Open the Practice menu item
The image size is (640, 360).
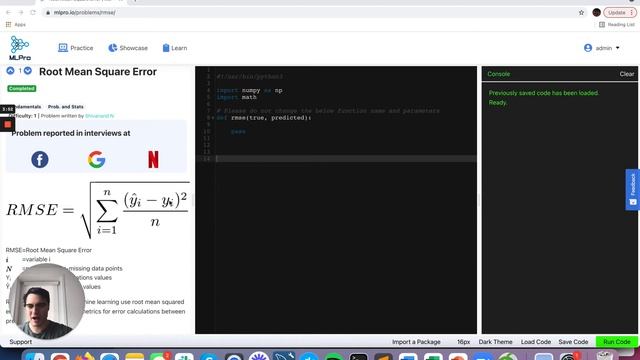point(76,48)
